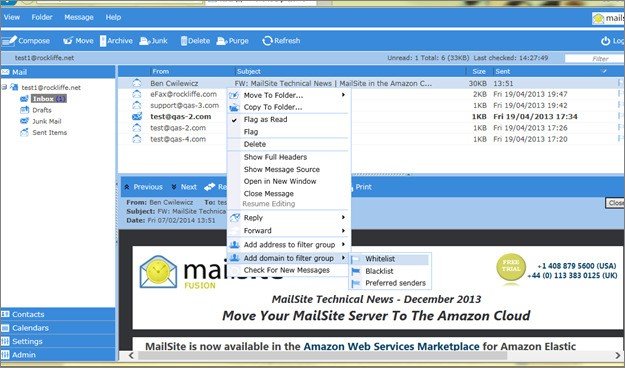625x368 pixels.
Task: Expand the Forward submenu arrow
Action: [x=343, y=230]
